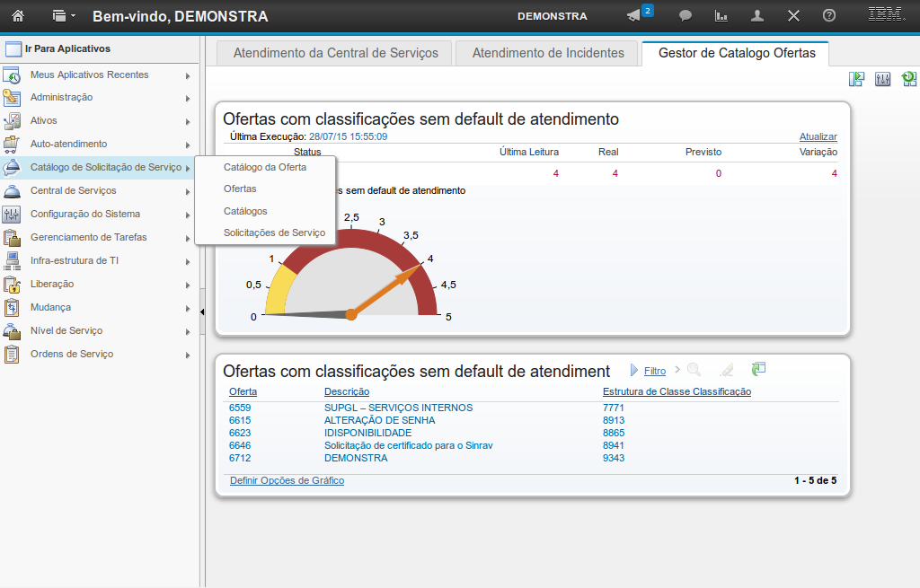This screenshot has height=588, width=920.
Task: Click the Atualizar link
Action: click(818, 136)
